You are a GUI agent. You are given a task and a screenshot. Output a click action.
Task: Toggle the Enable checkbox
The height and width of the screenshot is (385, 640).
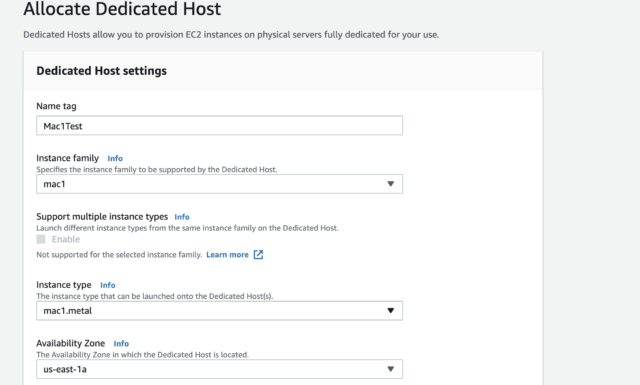[41, 239]
